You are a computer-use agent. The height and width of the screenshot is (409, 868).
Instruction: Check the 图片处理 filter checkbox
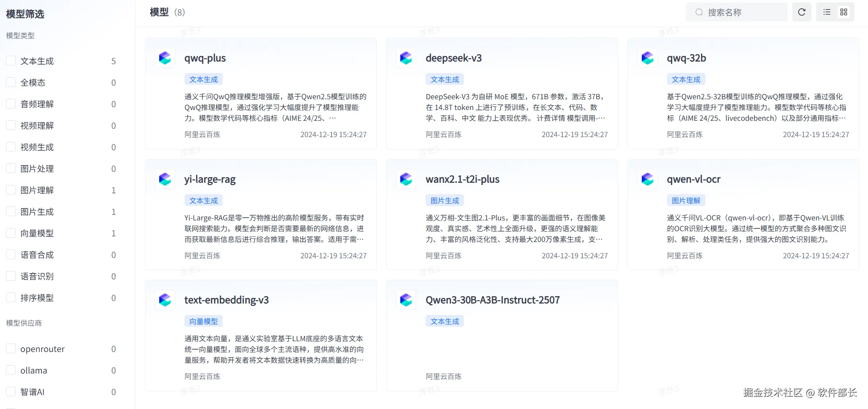(11, 169)
